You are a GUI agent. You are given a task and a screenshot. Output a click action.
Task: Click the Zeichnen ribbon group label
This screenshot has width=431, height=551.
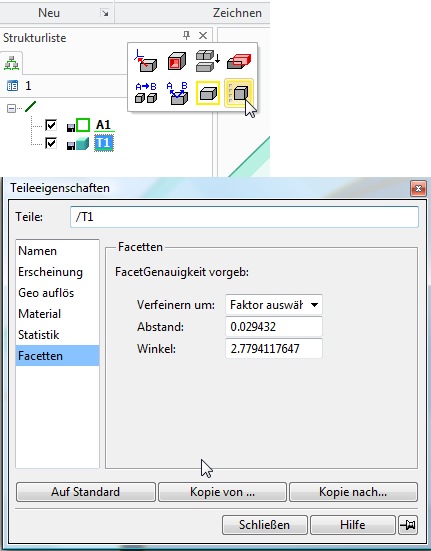pyautogui.click(x=237, y=13)
